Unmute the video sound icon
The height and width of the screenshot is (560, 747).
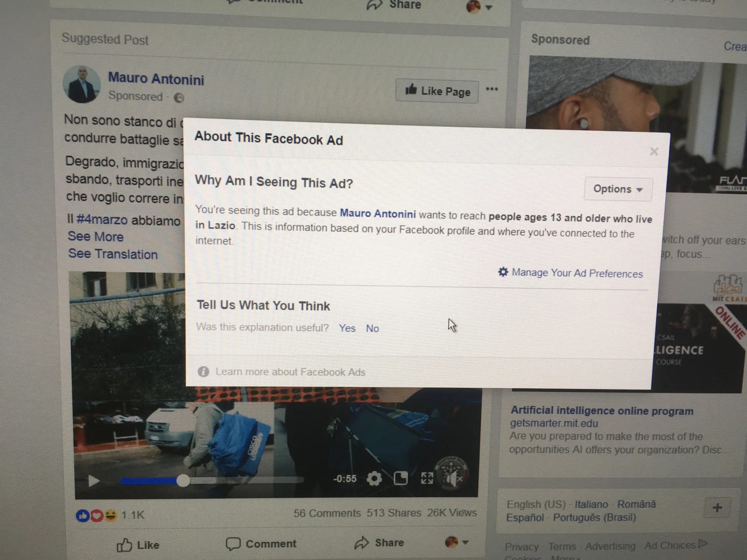tap(453, 479)
